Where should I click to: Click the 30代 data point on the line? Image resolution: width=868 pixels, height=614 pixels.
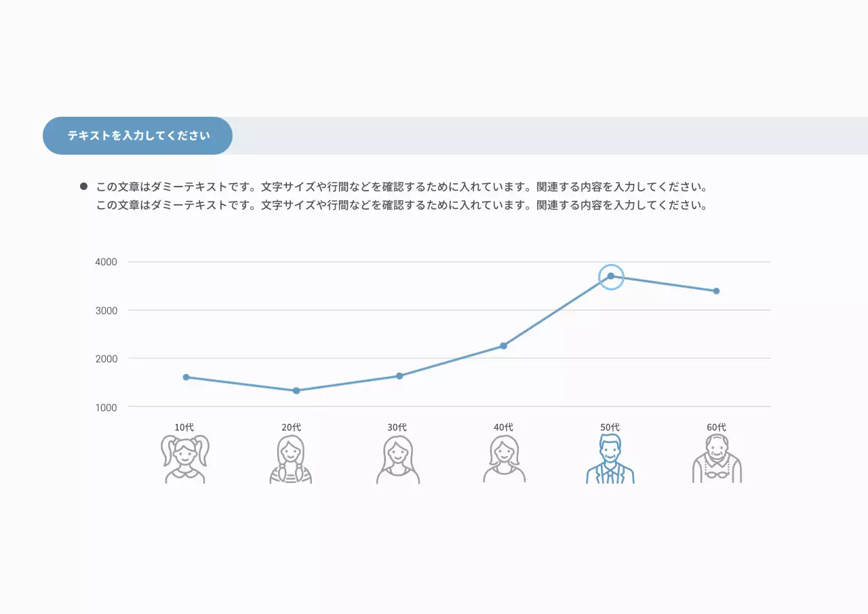coord(399,376)
